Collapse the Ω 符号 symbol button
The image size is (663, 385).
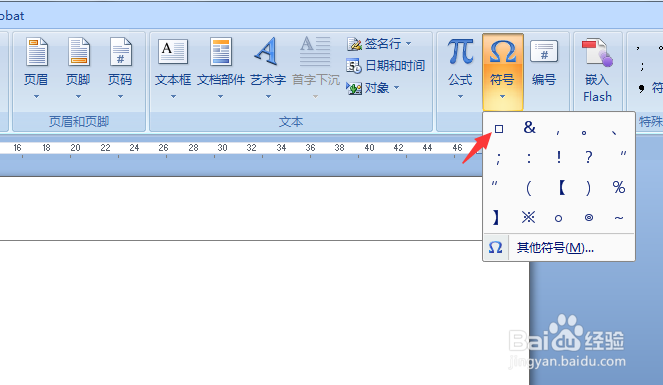tap(503, 72)
